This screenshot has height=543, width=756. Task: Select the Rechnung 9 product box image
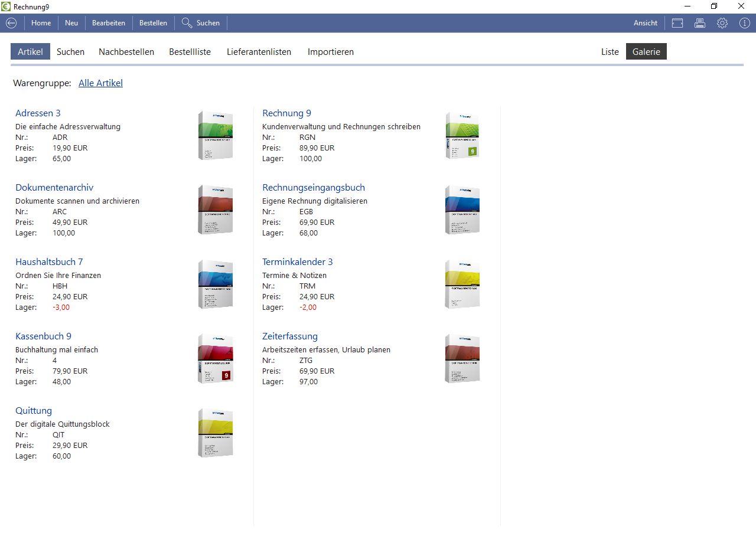point(462,135)
